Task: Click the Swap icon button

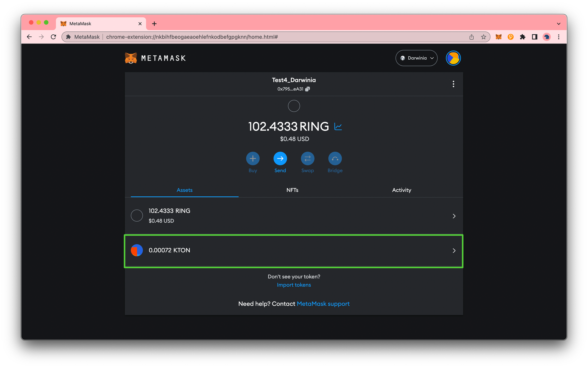Action: click(x=308, y=159)
